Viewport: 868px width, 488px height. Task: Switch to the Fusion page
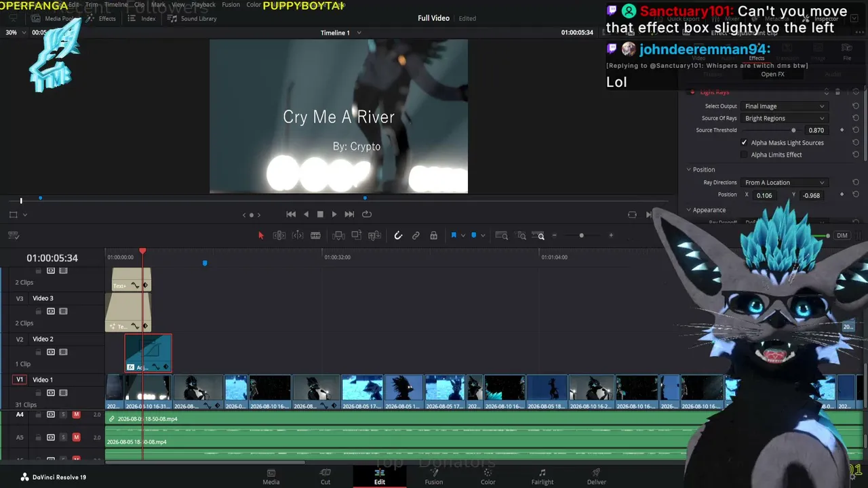pyautogui.click(x=434, y=476)
